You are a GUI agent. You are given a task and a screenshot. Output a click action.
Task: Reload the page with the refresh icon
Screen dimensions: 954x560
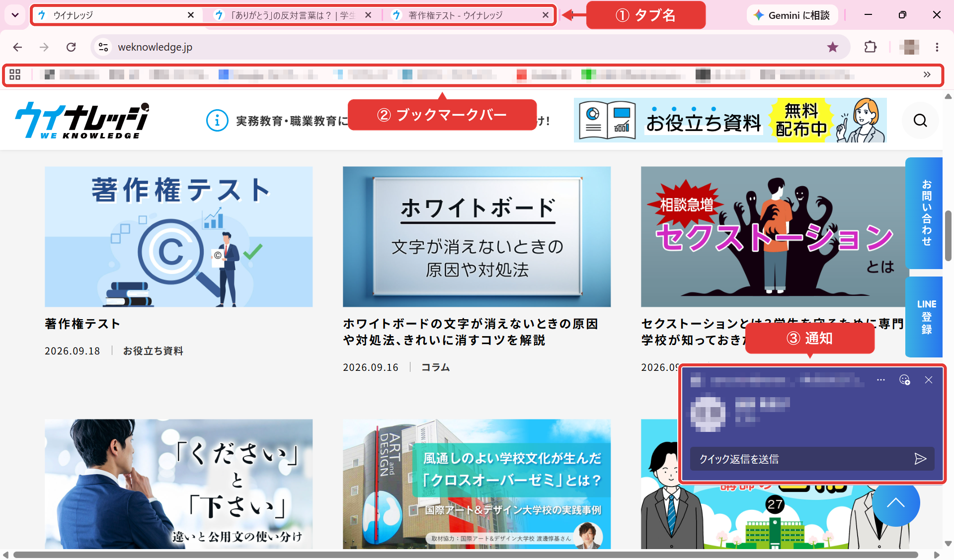pos(71,47)
